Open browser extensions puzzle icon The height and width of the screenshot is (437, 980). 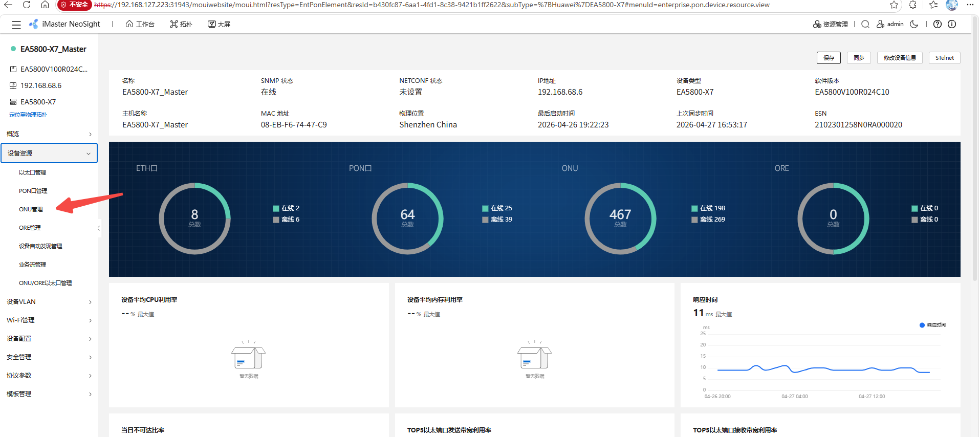click(x=913, y=5)
